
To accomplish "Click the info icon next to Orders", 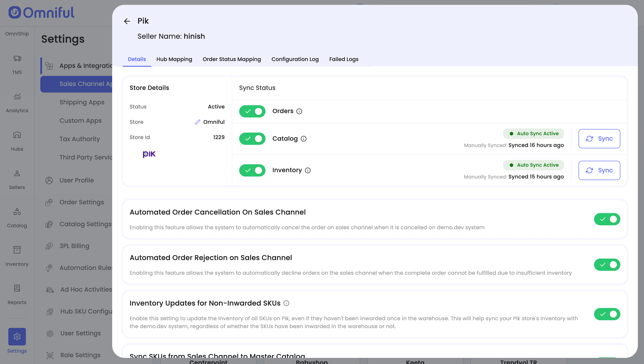I will coord(299,112).
